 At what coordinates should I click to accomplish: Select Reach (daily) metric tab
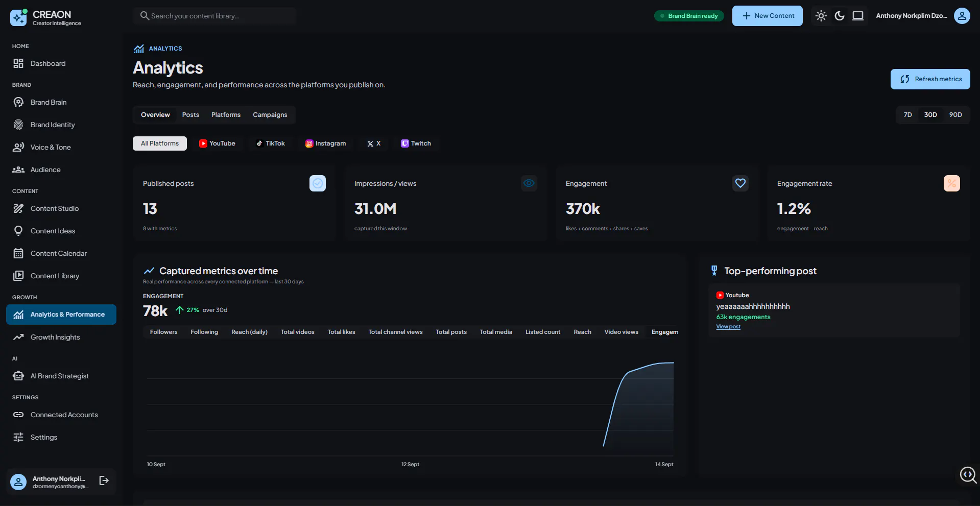pyautogui.click(x=249, y=332)
